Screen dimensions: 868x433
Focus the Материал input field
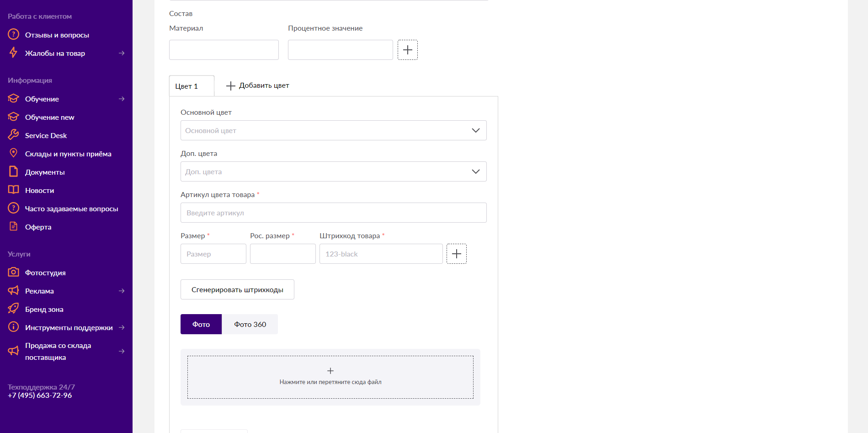224,50
